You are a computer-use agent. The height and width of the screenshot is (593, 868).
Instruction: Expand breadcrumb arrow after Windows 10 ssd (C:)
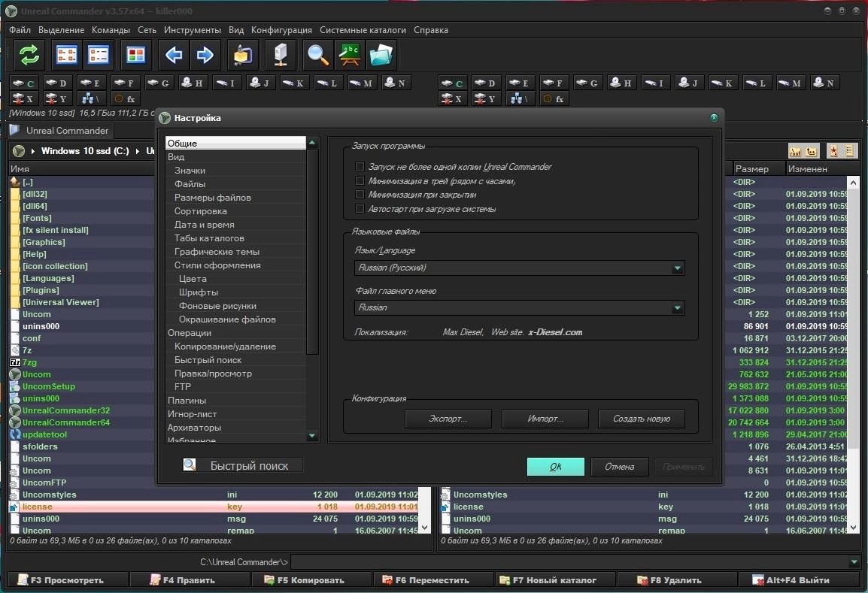(x=138, y=151)
